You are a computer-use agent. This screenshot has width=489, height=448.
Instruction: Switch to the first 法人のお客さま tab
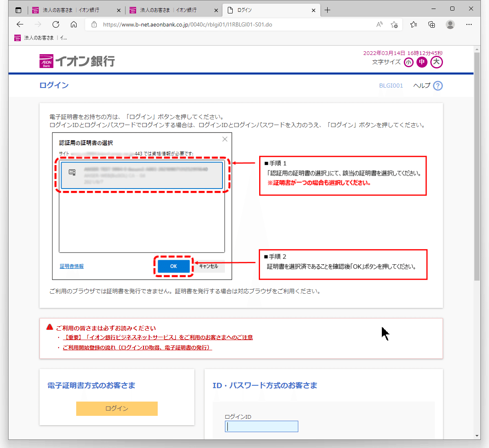tap(71, 10)
